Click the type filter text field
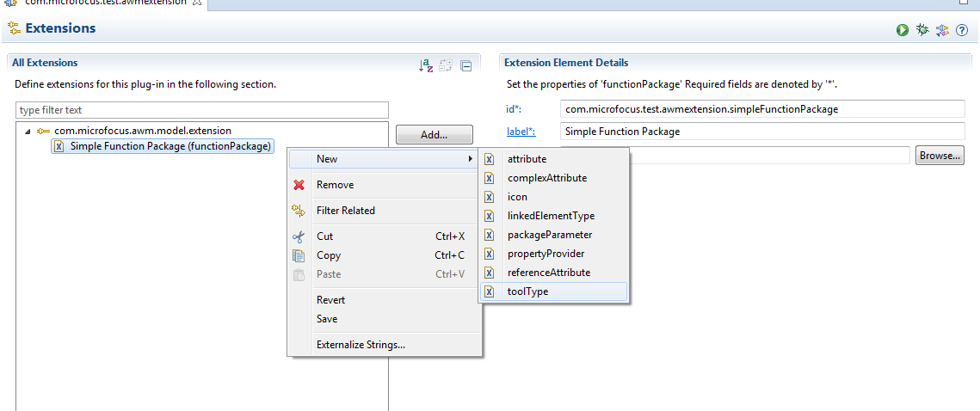 202,110
